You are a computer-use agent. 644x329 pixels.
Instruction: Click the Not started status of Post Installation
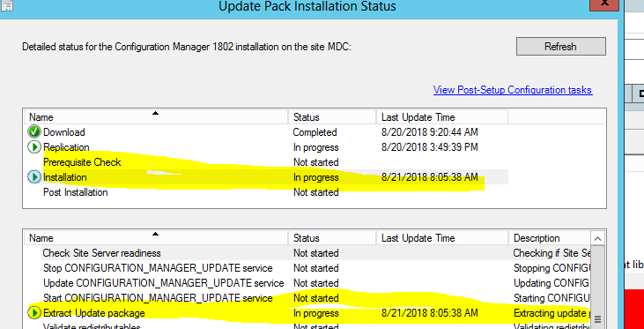pos(316,192)
